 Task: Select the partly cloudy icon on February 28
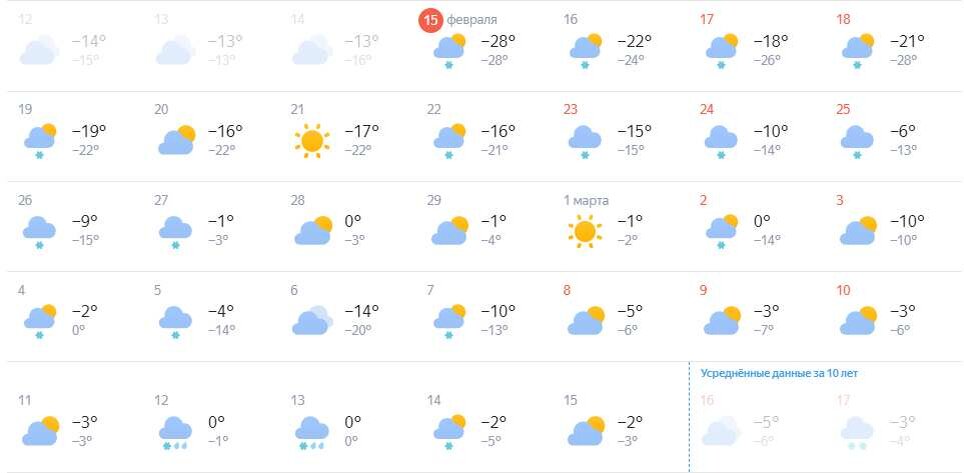pos(313,231)
